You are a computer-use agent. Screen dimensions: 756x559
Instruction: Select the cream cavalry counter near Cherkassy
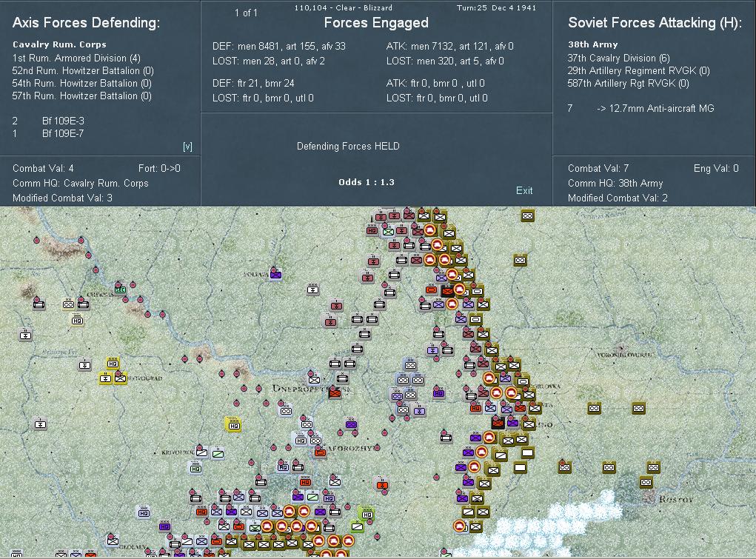pyautogui.click(x=68, y=304)
